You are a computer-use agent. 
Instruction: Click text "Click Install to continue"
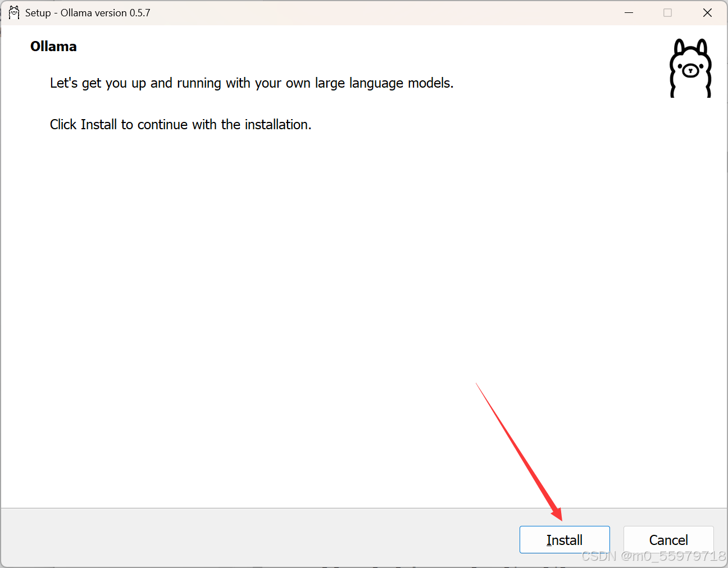click(119, 125)
